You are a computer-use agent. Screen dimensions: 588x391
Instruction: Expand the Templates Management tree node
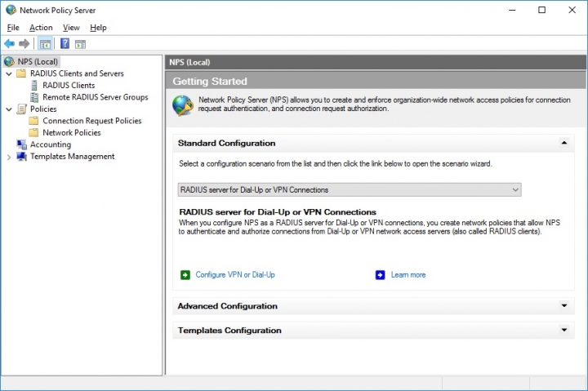[9, 157]
